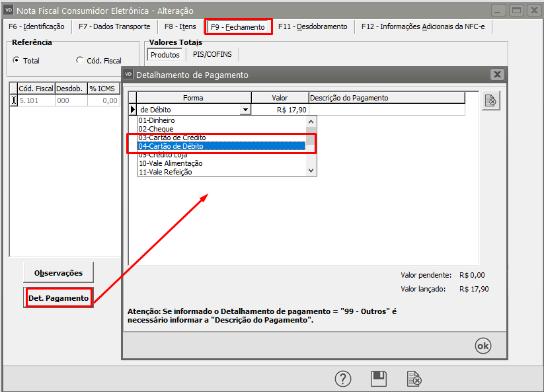Click the help question mark icon
This screenshot has height=392, width=544.
pyautogui.click(x=343, y=379)
